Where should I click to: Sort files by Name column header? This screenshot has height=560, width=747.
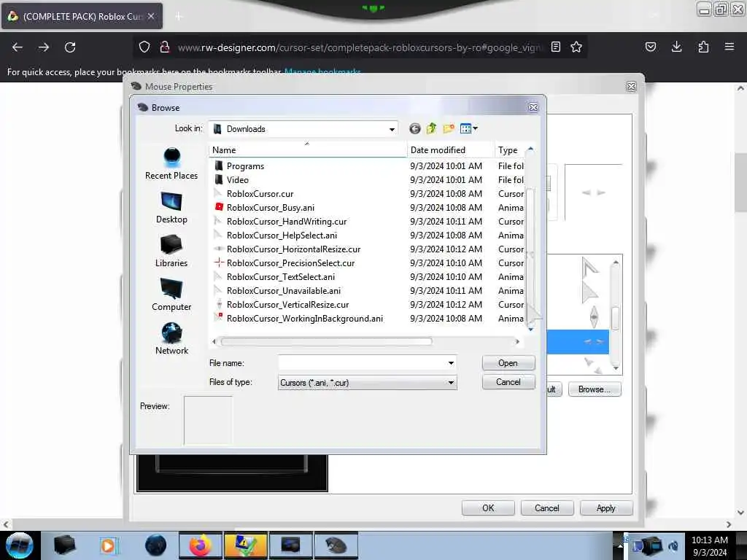[308, 150]
